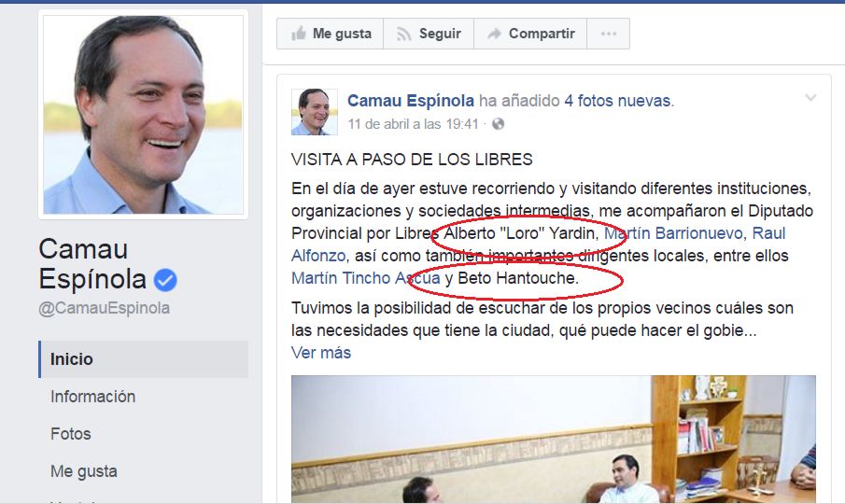
Task: Click the blue verified badge icon
Action: (x=165, y=280)
